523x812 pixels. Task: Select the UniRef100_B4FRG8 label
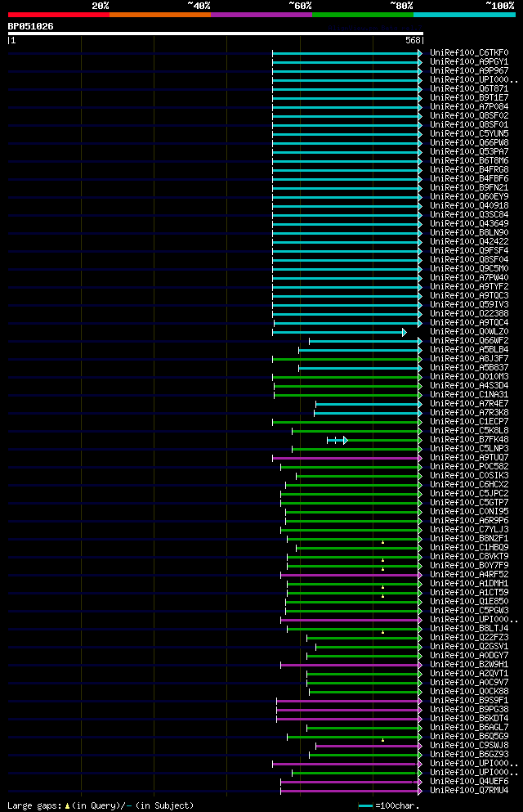click(x=469, y=169)
